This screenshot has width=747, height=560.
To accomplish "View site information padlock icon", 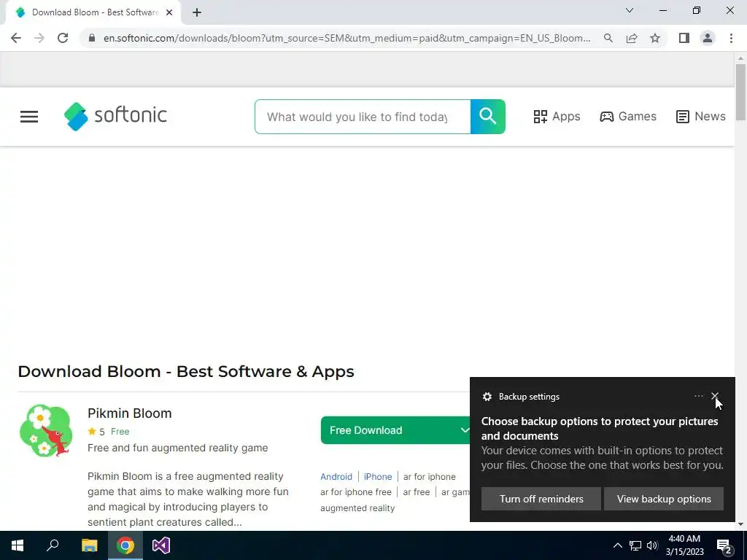I will point(92,38).
